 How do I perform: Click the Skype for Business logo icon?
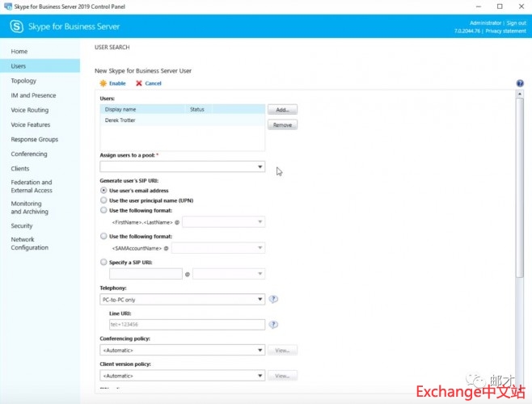click(x=17, y=27)
